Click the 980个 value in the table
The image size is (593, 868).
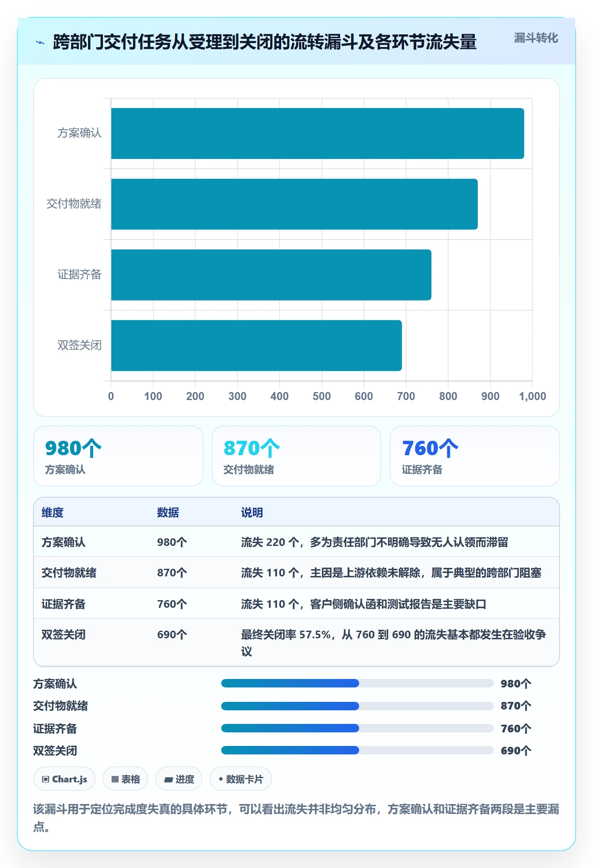pyautogui.click(x=172, y=542)
